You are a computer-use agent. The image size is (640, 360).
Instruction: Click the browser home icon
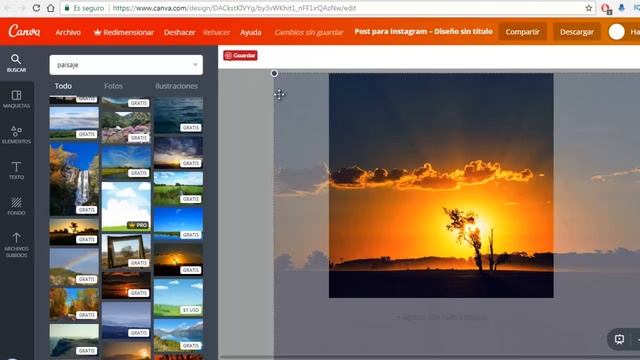point(51,8)
